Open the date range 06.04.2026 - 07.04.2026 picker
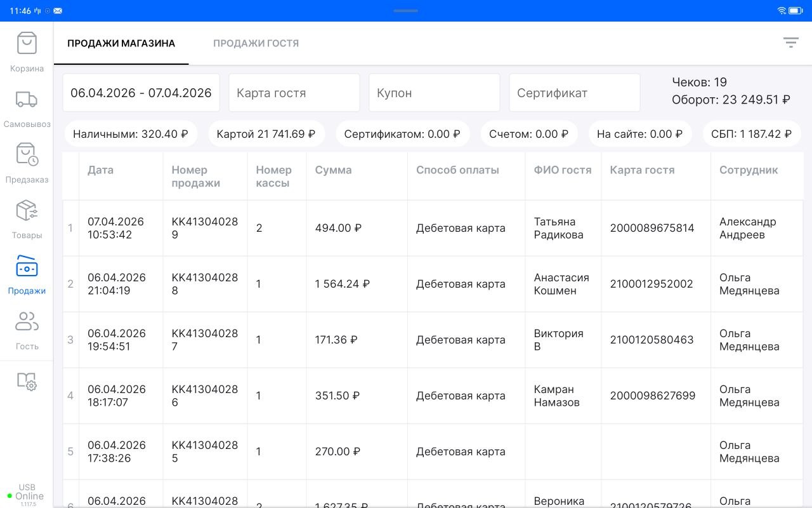 (x=141, y=92)
